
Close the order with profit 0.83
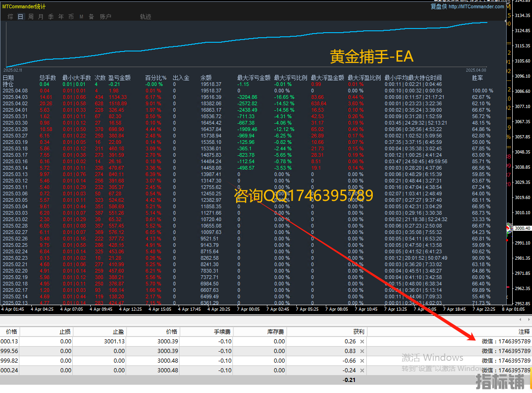click(362, 351)
